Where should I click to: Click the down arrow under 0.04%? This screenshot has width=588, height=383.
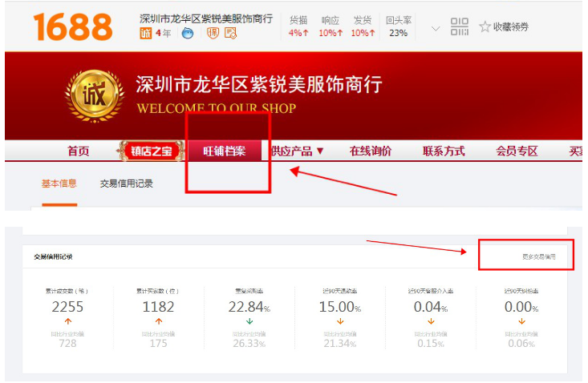(x=431, y=321)
